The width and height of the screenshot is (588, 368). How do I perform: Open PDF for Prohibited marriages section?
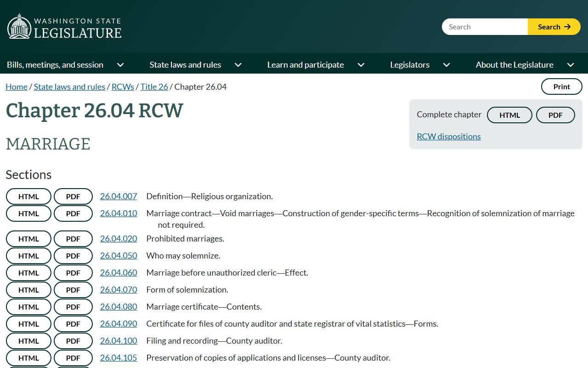[x=73, y=239]
